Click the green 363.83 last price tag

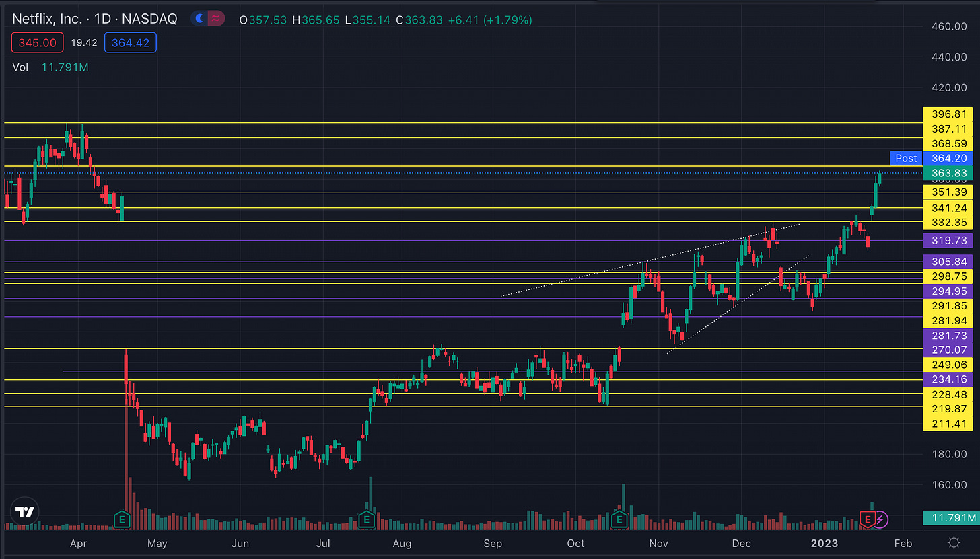[x=949, y=174]
